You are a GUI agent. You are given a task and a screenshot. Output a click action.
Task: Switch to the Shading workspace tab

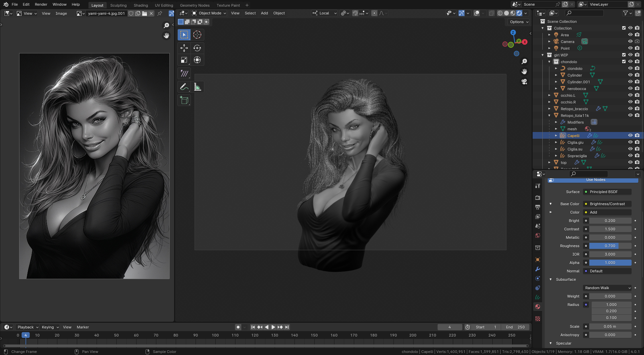point(141,5)
